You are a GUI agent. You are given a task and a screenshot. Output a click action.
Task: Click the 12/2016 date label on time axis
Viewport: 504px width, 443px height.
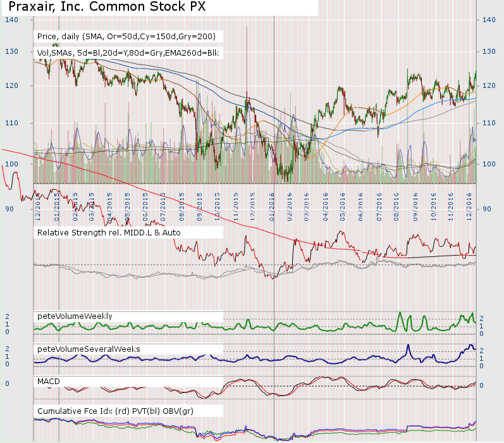pyautogui.click(x=469, y=207)
